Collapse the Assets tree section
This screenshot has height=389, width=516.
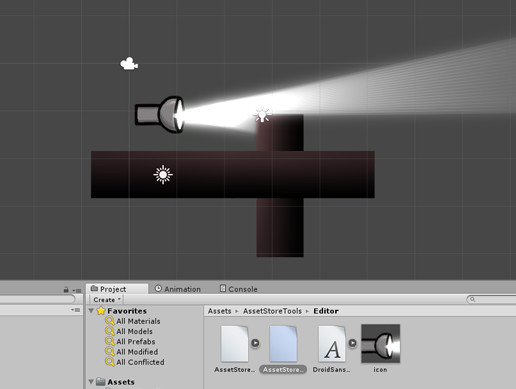[91, 381]
